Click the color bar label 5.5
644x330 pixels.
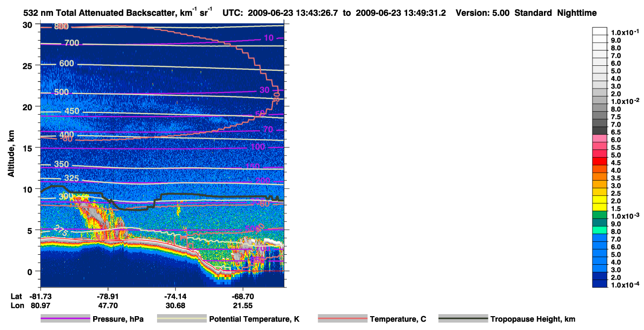coord(616,147)
